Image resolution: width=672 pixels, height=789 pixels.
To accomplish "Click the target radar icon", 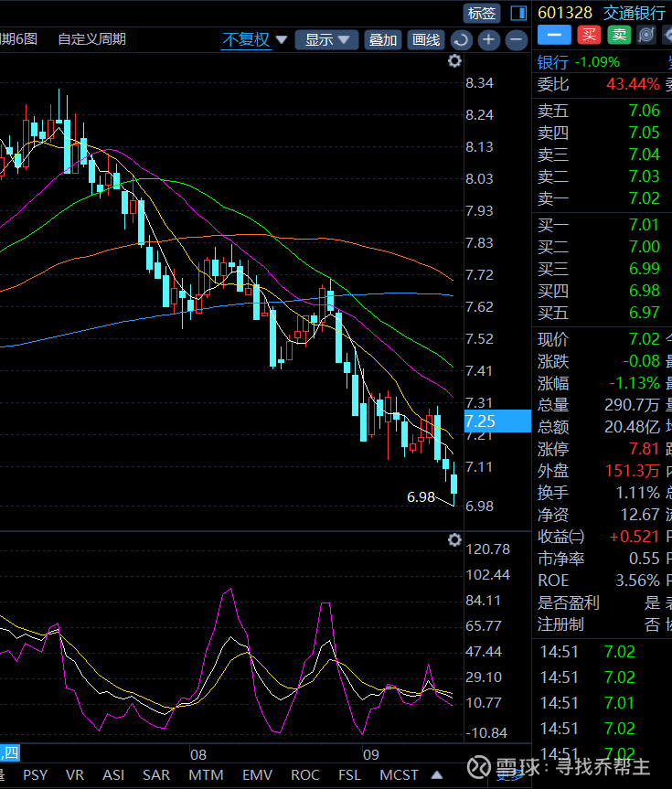I will coord(646,35).
